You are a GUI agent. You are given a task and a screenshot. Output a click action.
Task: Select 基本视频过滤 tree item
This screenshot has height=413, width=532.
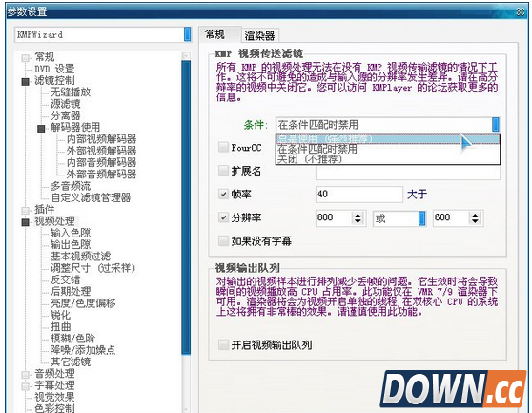coord(80,257)
